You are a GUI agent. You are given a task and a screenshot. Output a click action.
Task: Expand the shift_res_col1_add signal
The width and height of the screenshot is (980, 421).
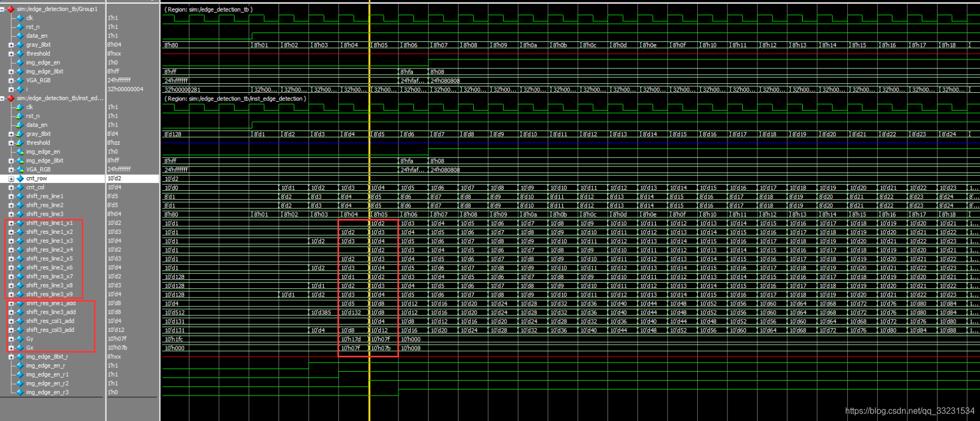[x=11, y=321]
